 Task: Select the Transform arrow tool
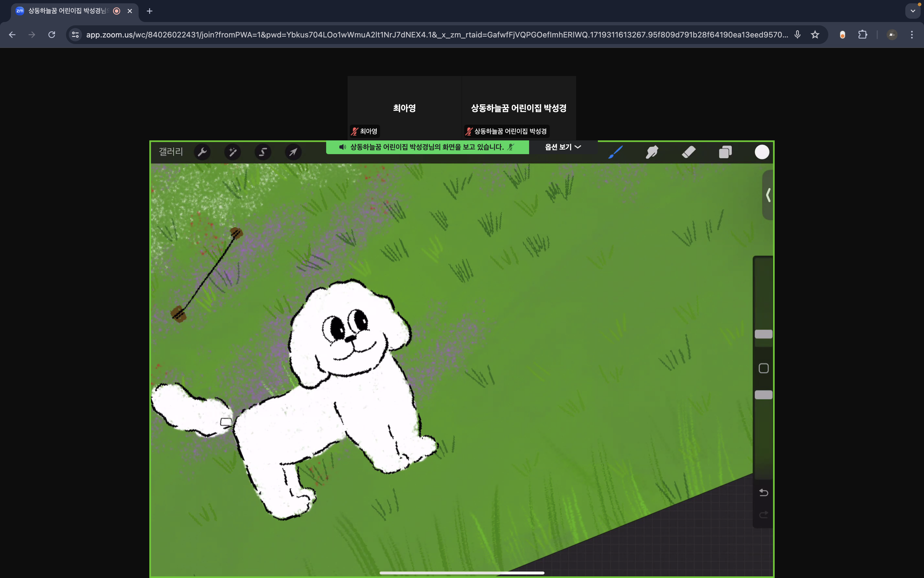293,152
